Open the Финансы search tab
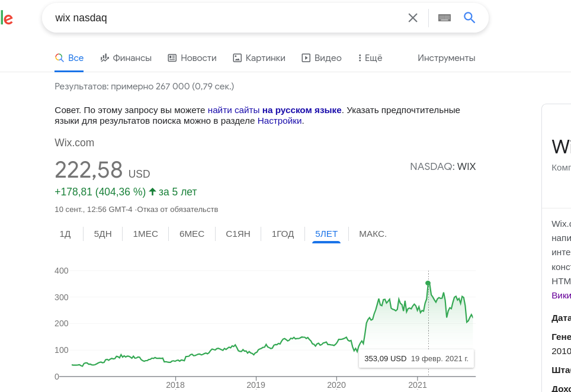 point(126,58)
